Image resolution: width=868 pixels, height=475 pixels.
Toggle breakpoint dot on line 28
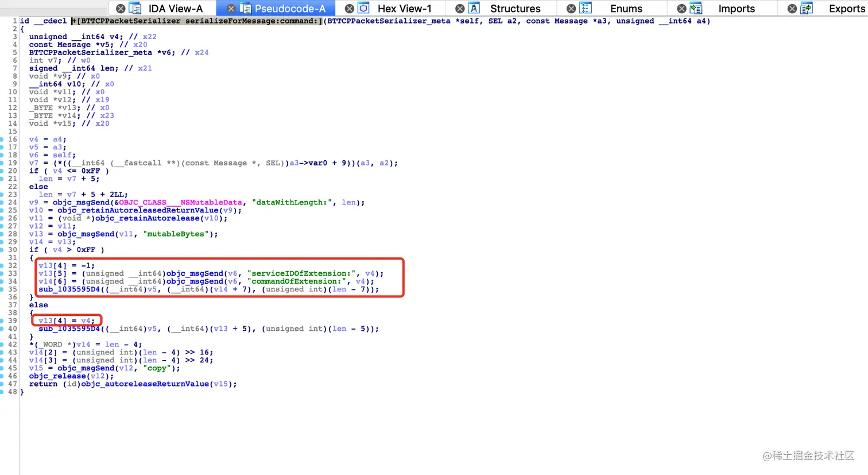2,234
